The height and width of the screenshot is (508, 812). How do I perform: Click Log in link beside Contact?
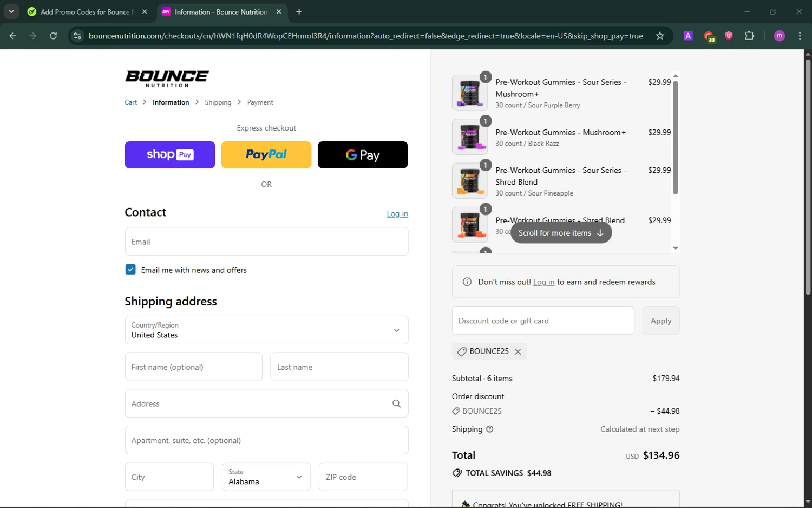(397, 214)
